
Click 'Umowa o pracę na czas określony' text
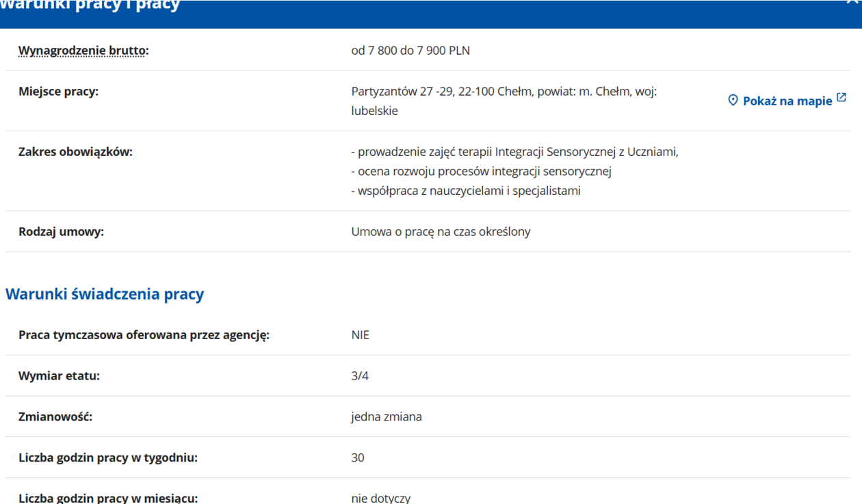tap(441, 231)
